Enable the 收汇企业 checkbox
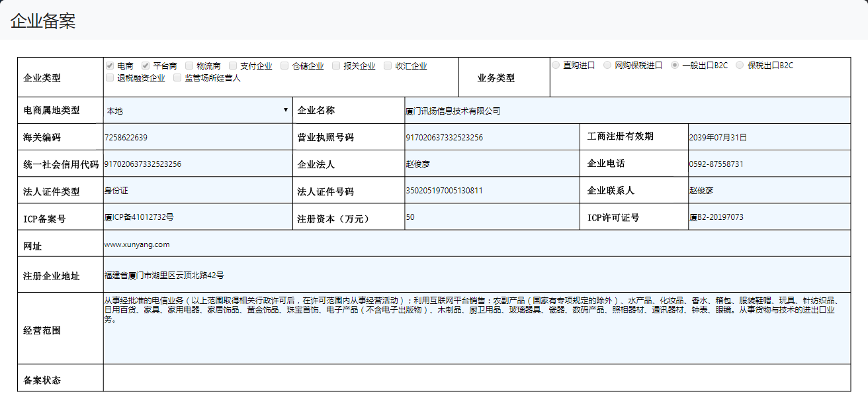The width and height of the screenshot is (868, 402). point(388,66)
